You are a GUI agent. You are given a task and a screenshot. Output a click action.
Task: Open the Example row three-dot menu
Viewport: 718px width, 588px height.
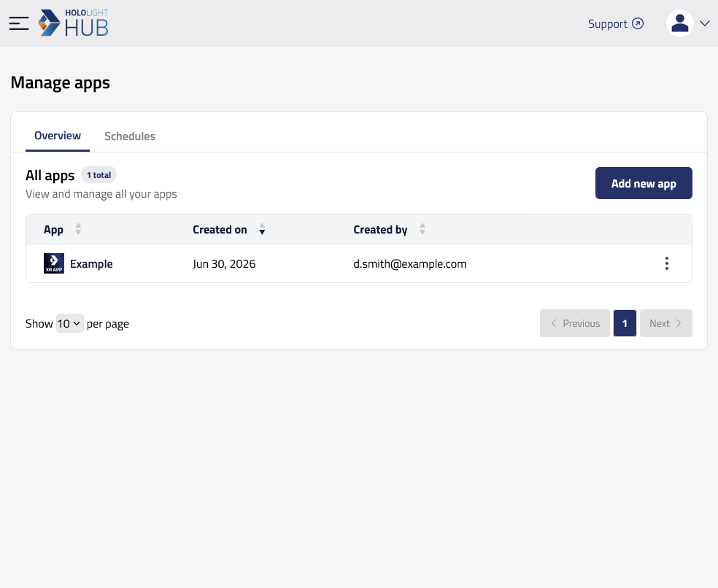tap(667, 263)
